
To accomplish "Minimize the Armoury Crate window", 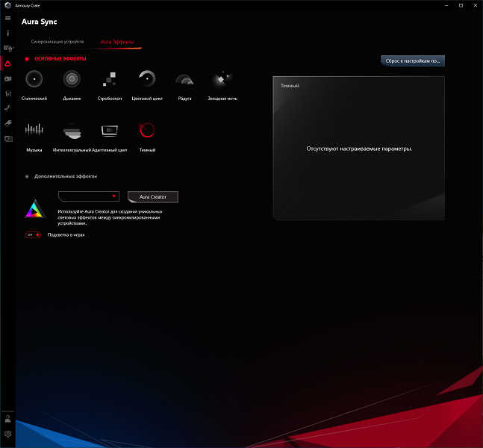I will pos(446,5).
